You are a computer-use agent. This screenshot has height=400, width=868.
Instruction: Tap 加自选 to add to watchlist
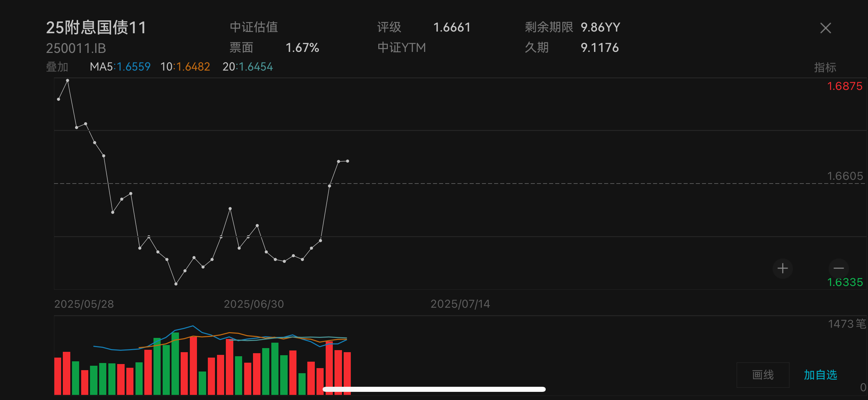coord(820,375)
